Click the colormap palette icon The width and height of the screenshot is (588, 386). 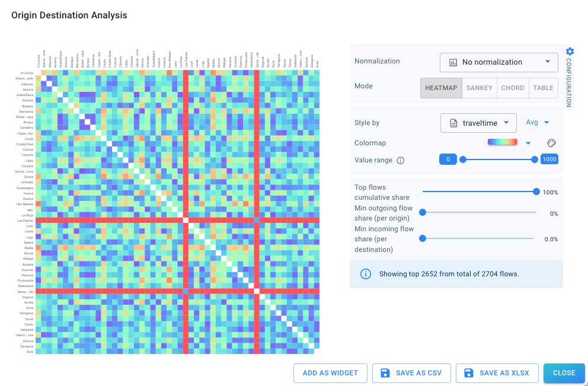click(x=551, y=143)
